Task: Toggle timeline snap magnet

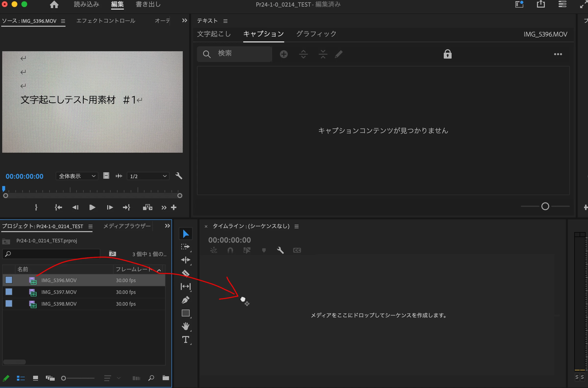Action: point(230,250)
